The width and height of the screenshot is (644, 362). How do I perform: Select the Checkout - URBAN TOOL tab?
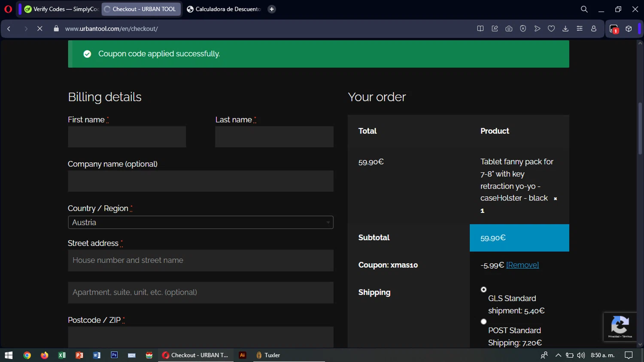[141, 9]
